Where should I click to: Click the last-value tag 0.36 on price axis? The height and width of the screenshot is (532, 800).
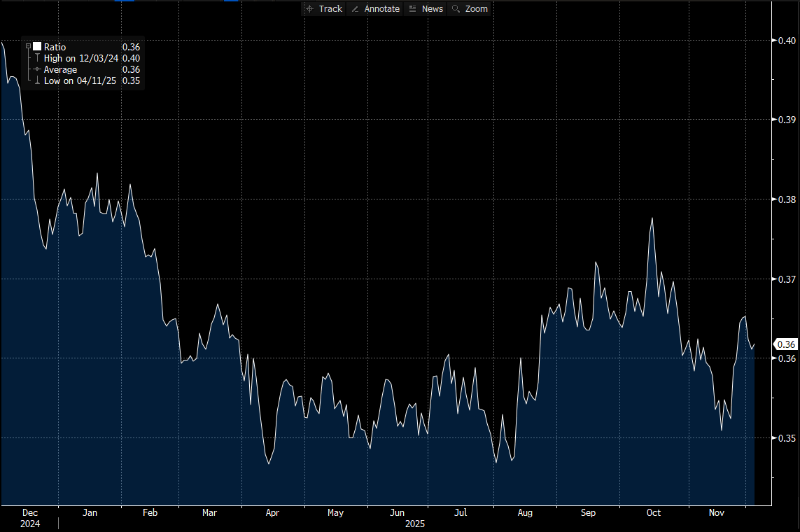pyautogui.click(x=786, y=345)
